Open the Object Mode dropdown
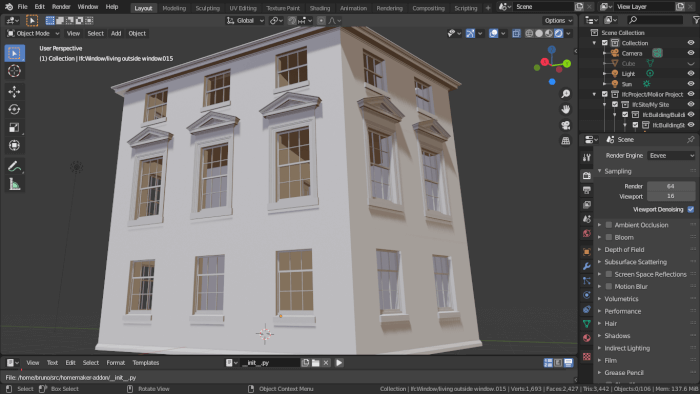The image size is (700, 394). point(33,33)
